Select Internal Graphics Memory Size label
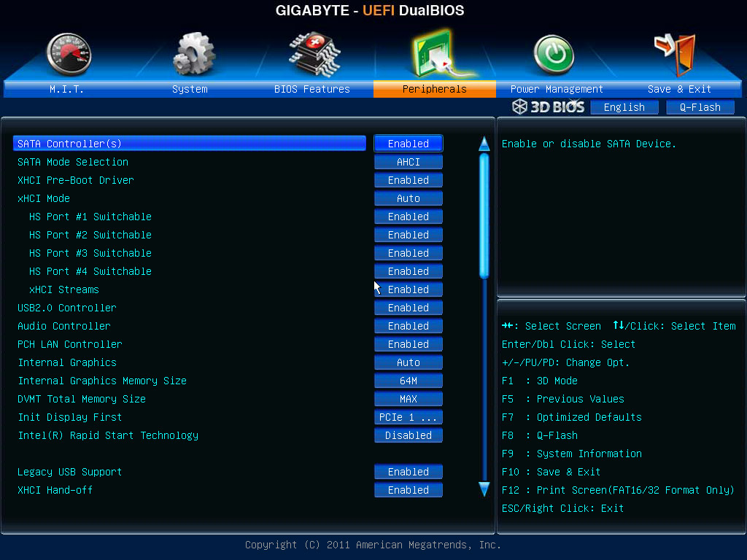The height and width of the screenshot is (560, 747). [102, 381]
